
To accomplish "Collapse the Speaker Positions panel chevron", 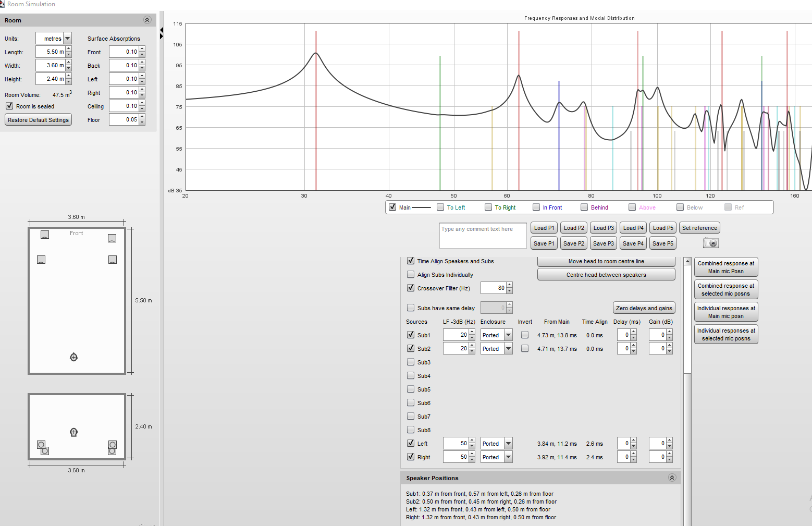I will (672, 478).
